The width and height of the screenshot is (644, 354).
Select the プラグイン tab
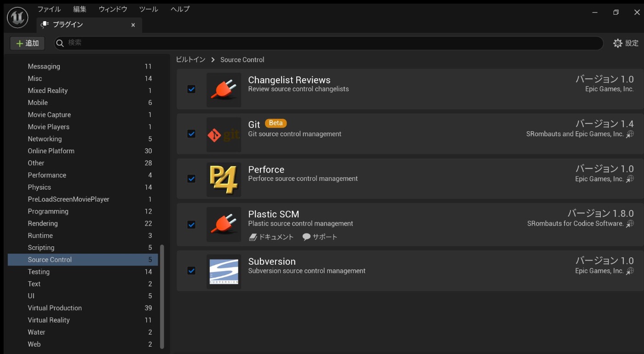point(89,25)
